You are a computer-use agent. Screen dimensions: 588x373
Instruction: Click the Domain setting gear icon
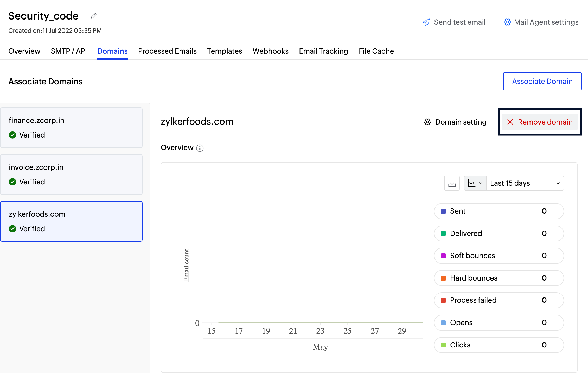pos(427,122)
